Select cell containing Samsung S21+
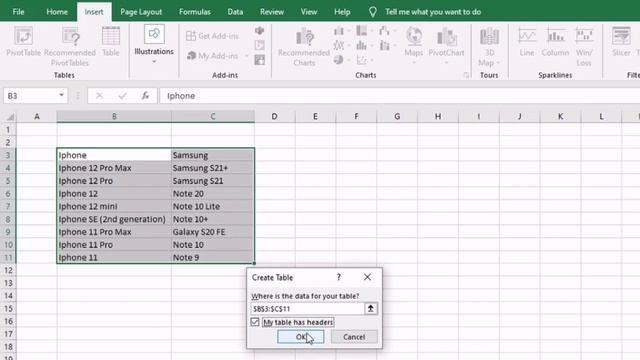The height and width of the screenshot is (360, 640). [213, 168]
